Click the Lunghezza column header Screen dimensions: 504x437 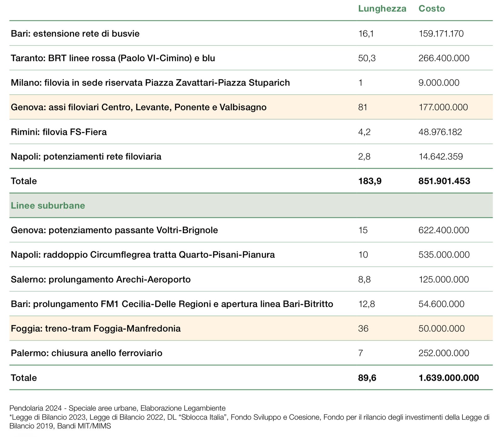tap(382, 9)
